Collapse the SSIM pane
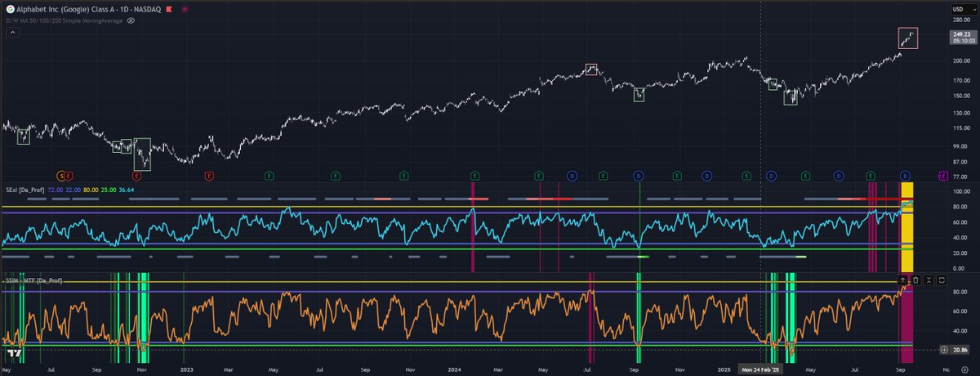Image resolution: width=980 pixels, height=376 pixels. 929,280
